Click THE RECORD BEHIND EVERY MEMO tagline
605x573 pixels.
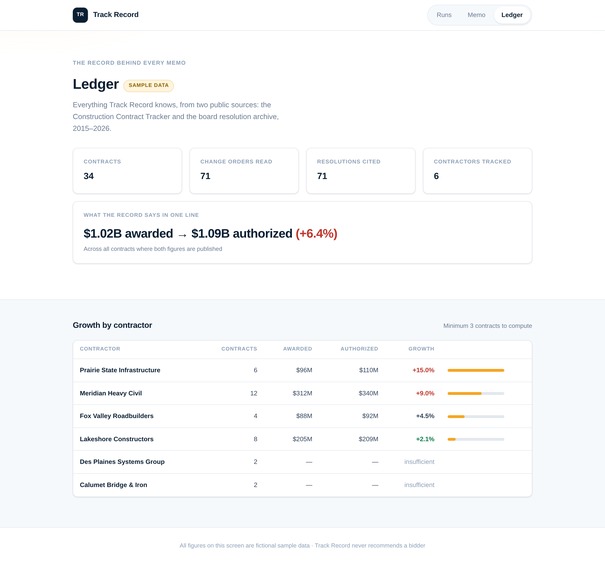click(x=129, y=63)
